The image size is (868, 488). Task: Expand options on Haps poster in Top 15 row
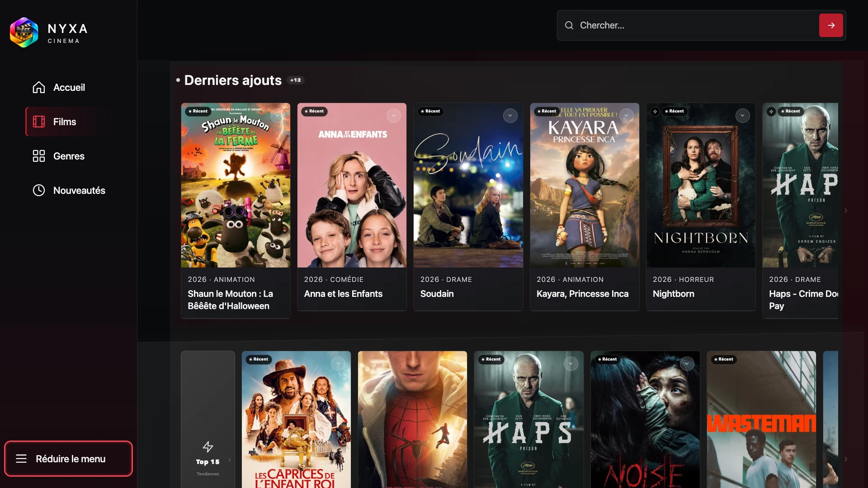click(x=571, y=364)
